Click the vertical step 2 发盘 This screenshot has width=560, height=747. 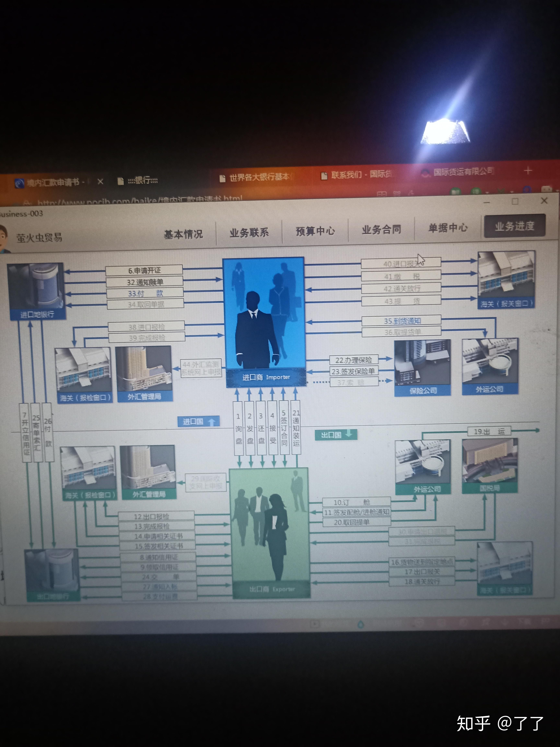[x=250, y=428]
